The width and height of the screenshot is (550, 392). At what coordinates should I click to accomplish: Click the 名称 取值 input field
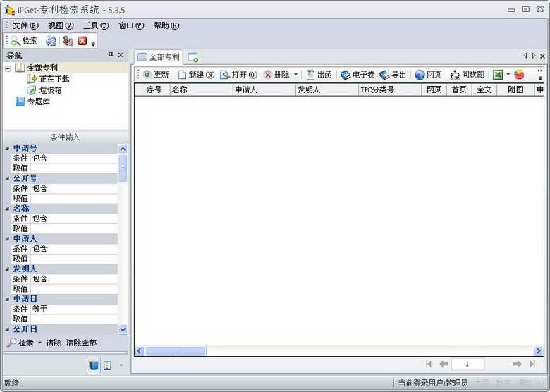(73, 228)
